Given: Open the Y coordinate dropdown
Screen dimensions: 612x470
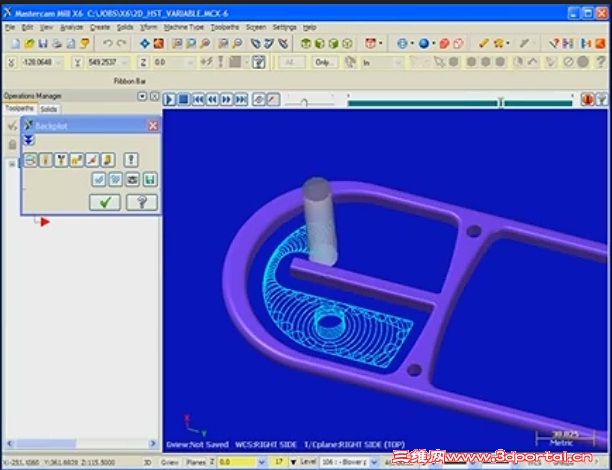Looking at the screenshot, I should pyautogui.click(x=124, y=62).
